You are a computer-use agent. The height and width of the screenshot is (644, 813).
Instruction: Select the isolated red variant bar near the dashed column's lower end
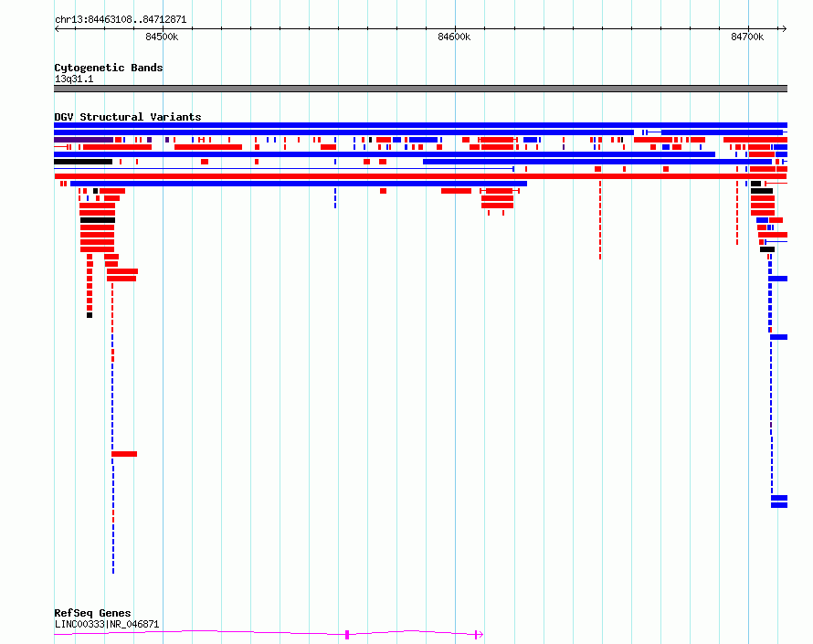[x=124, y=454]
